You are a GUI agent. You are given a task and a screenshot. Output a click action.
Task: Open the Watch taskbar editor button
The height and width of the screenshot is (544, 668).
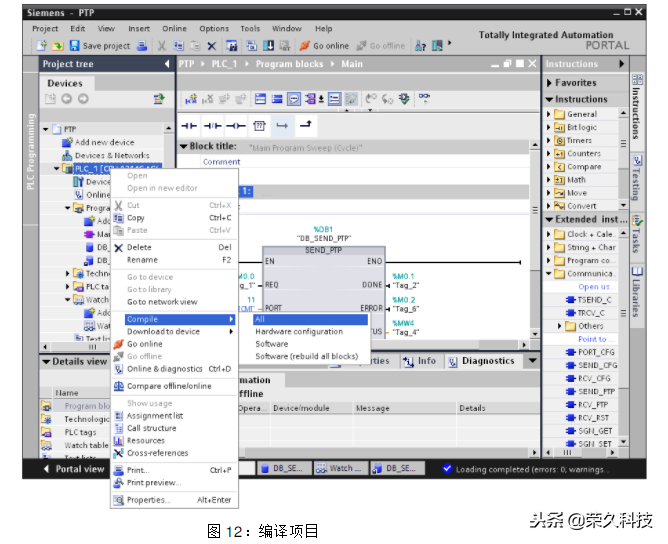pos(340,469)
